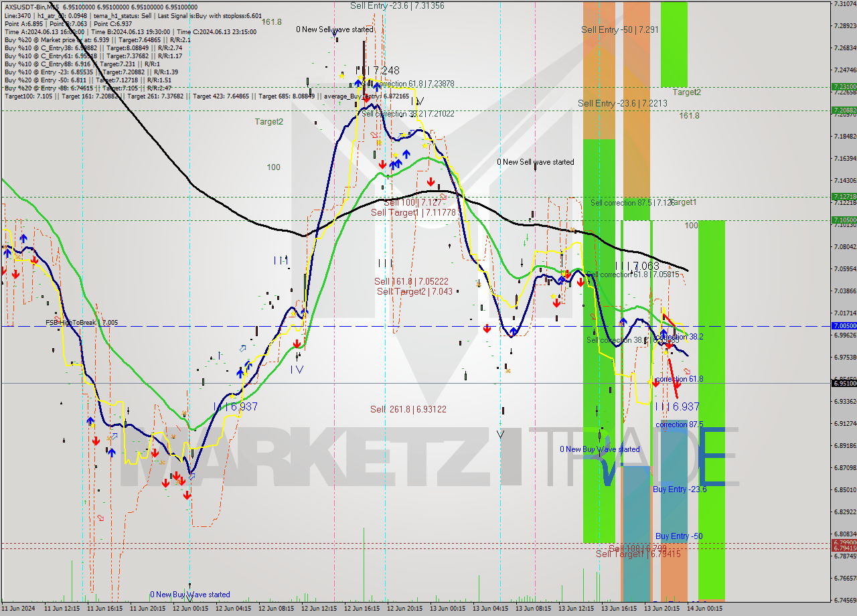
Task: Click the 12 Jun 00:15 time axis label
Action: [189, 609]
